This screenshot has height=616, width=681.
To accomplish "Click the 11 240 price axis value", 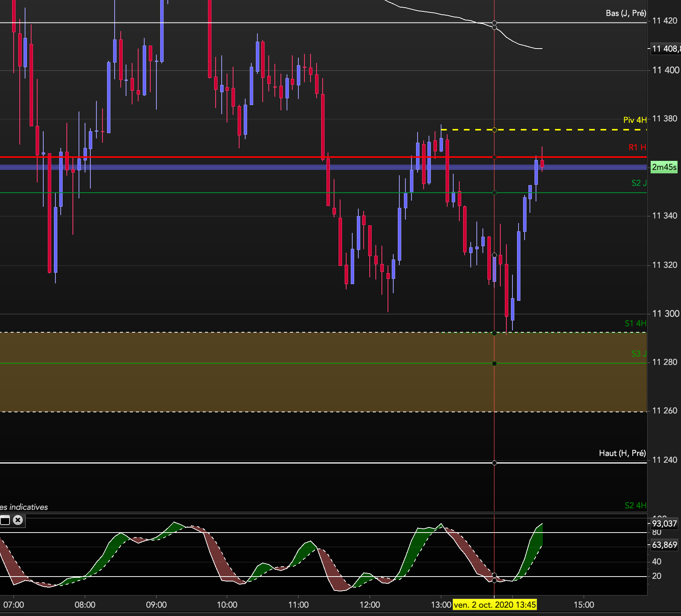I will click(x=665, y=460).
